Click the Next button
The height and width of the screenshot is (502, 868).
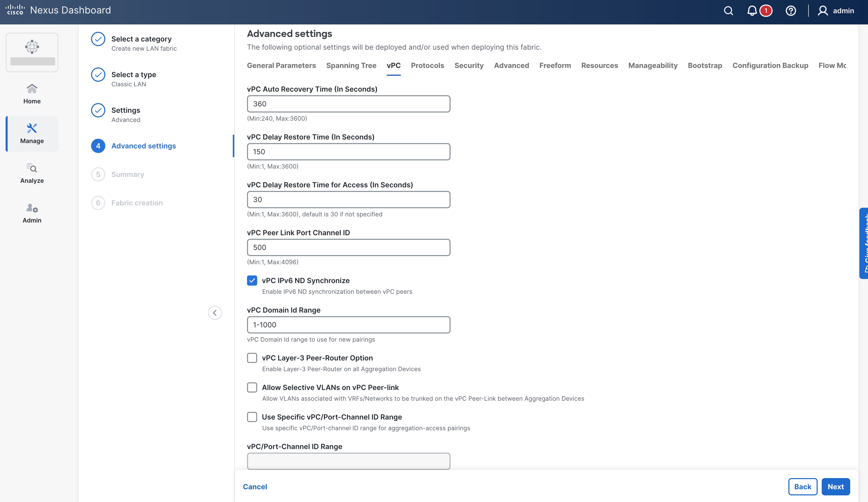point(835,486)
